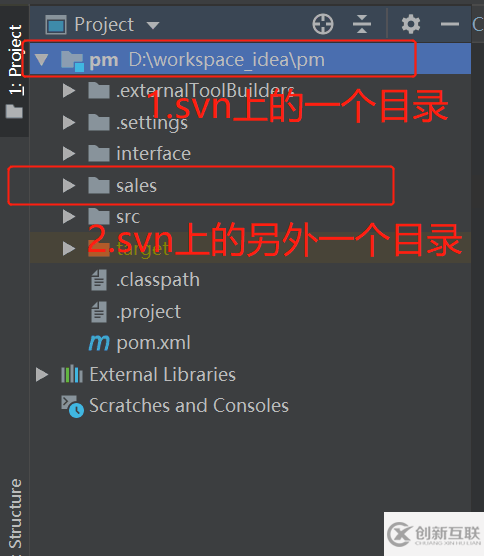
Task: Select the orange target folder icon
Action: click(99, 248)
